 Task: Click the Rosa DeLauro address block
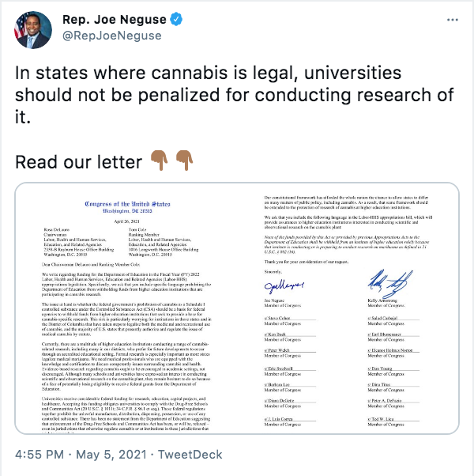pos(79,242)
